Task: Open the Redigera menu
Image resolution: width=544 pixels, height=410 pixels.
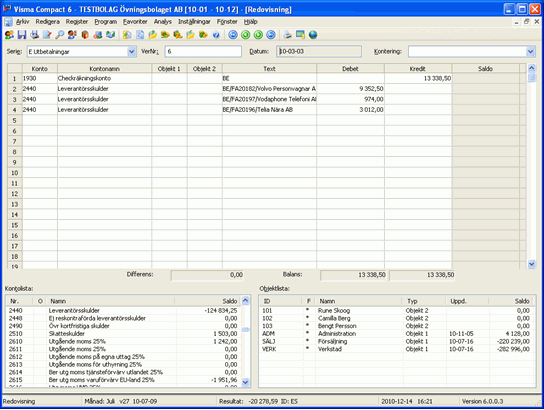Action: (48, 22)
